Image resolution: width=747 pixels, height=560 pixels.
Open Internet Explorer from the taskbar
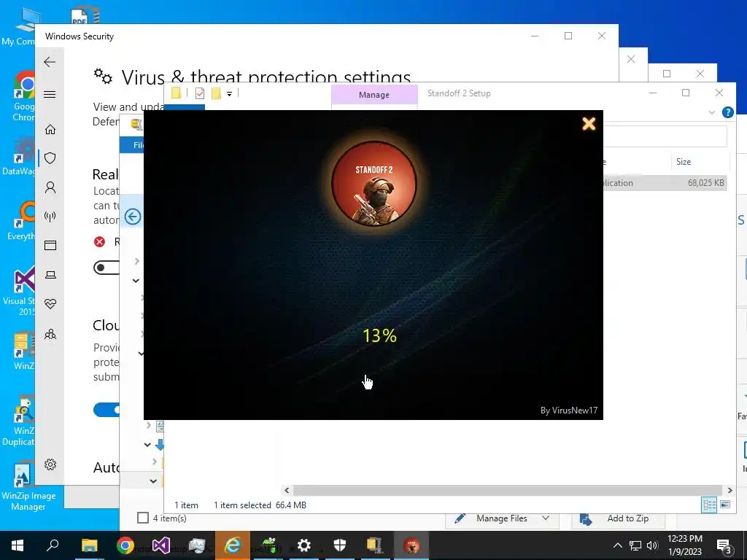click(x=233, y=545)
